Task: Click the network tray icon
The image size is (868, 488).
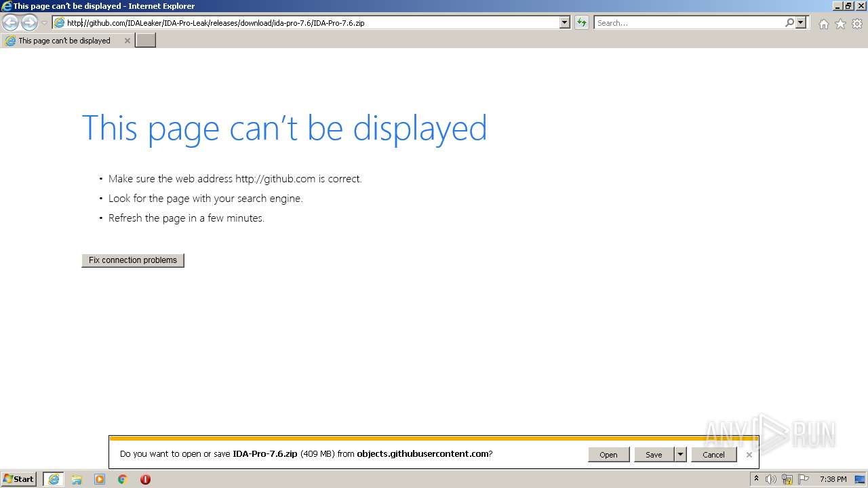Action: point(787,479)
